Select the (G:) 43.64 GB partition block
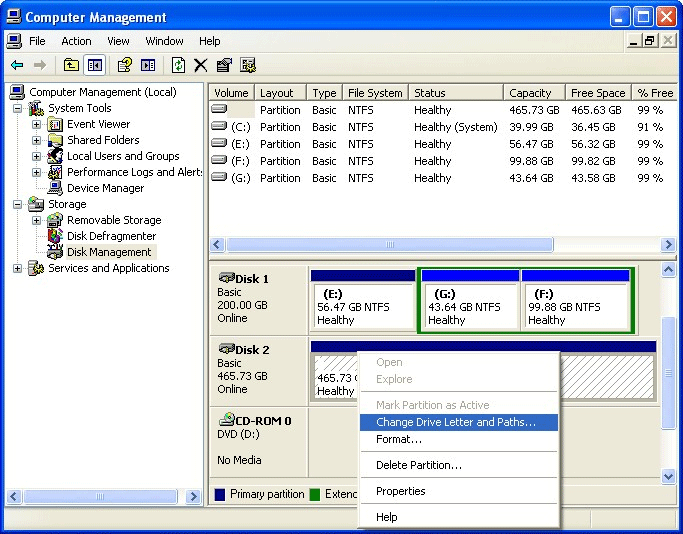The width and height of the screenshot is (683, 534). 470,300
